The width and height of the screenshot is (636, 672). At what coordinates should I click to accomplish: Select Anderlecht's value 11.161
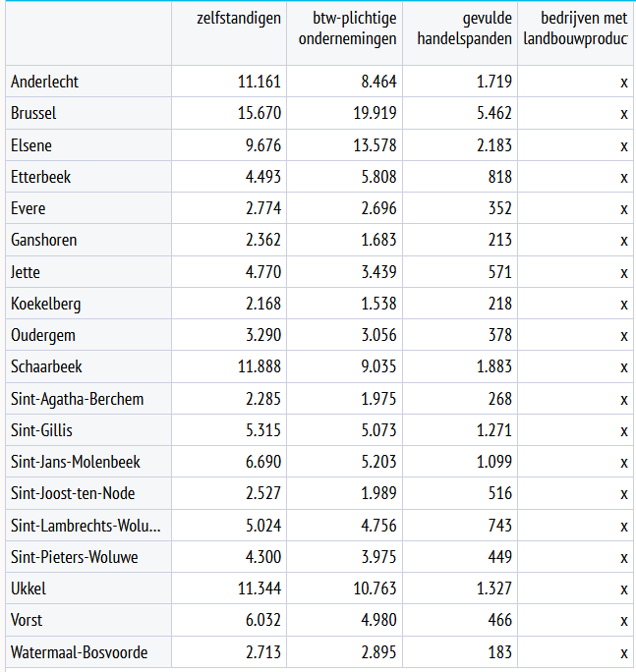[260, 82]
